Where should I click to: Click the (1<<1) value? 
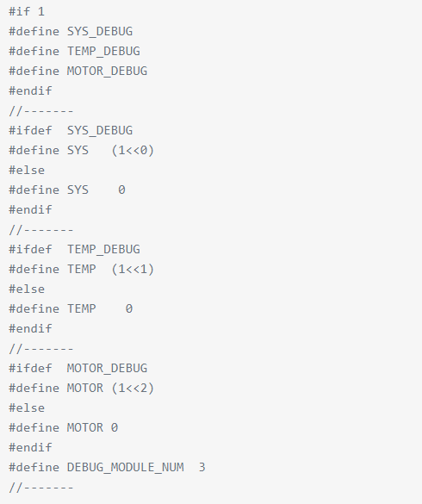[133, 270]
